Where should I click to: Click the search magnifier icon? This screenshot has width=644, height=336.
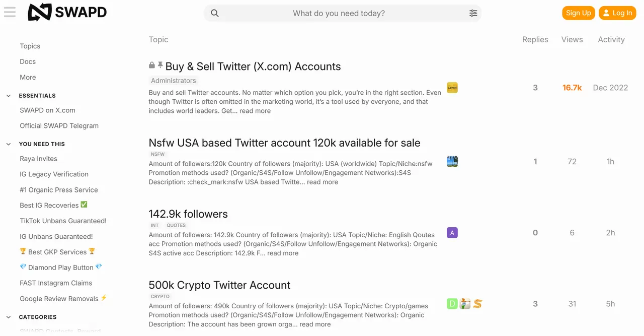pyautogui.click(x=214, y=13)
